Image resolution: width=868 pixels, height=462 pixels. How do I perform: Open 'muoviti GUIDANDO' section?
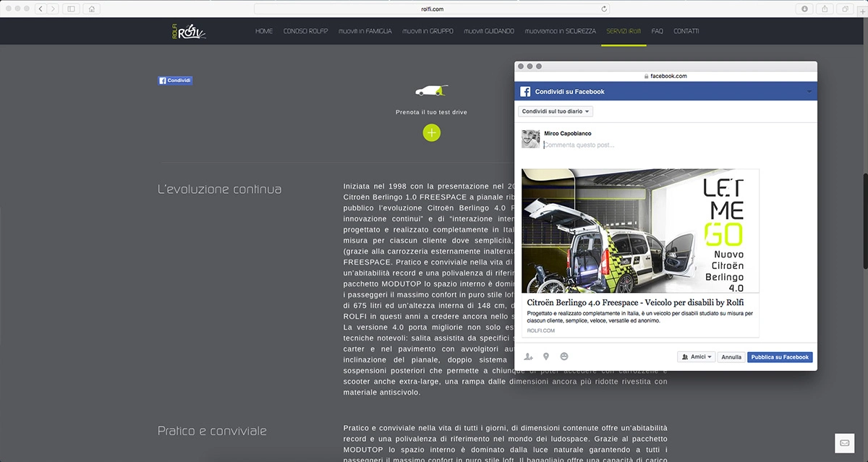point(490,31)
